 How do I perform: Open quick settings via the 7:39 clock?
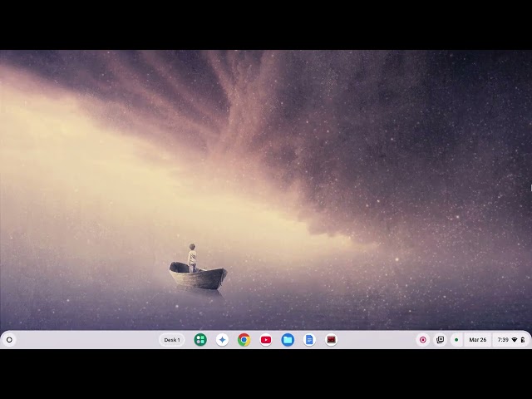pyautogui.click(x=503, y=340)
